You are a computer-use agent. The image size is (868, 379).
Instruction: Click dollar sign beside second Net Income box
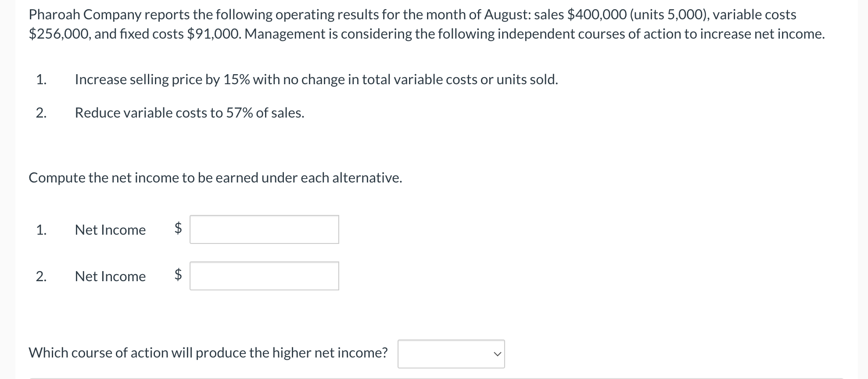(x=178, y=275)
